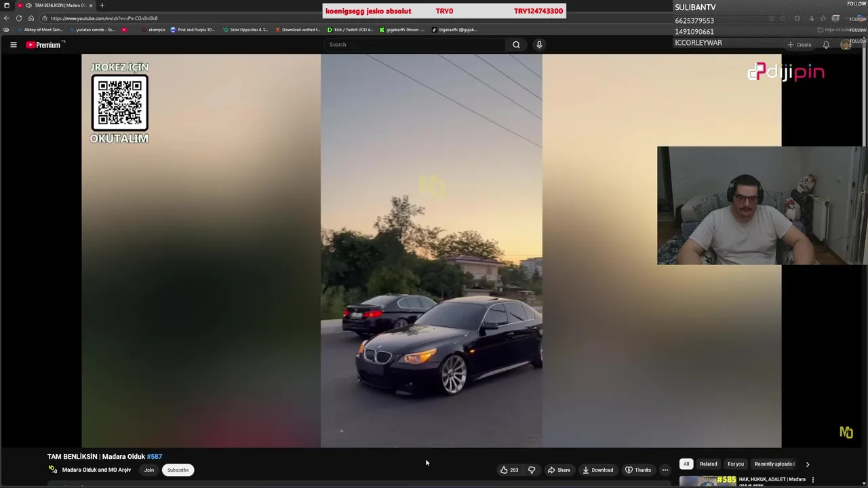Open options menu for HAK, HUKUK, ADALET video
The image size is (868, 488).
pos(812,480)
